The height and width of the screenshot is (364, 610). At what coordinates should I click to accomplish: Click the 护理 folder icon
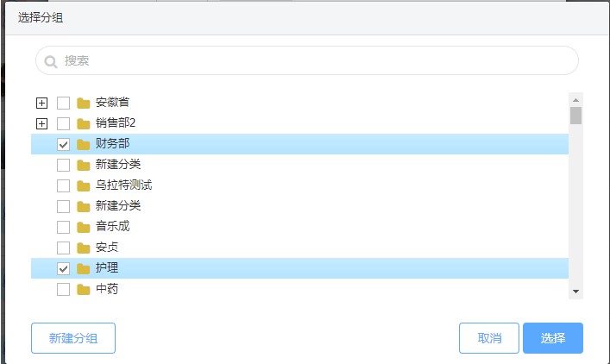(x=84, y=268)
